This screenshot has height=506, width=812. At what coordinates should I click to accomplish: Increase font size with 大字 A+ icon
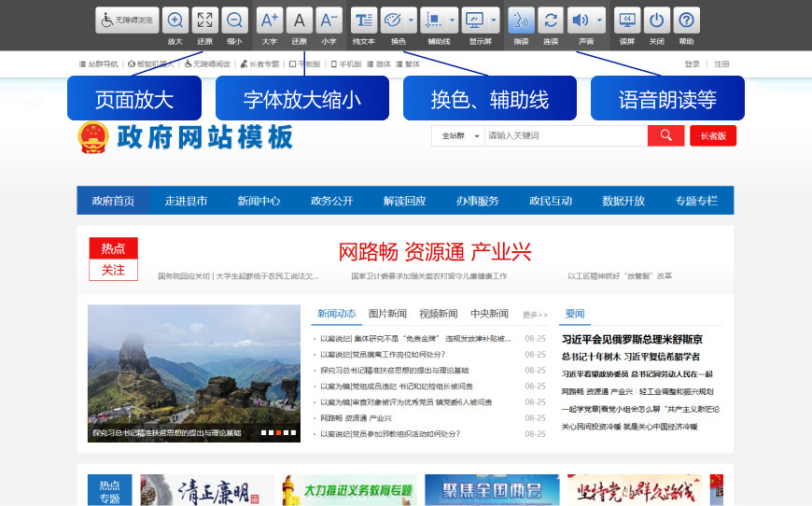coord(269,20)
